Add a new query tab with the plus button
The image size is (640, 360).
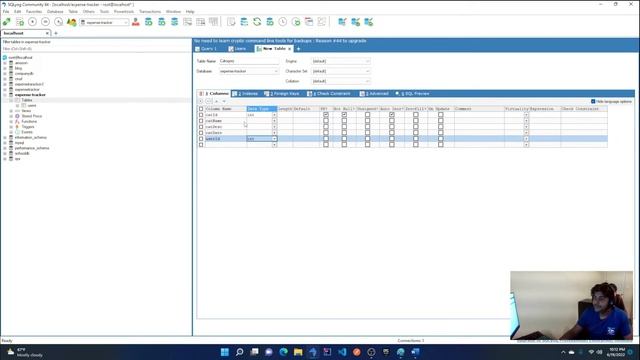pyautogui.click(x=298, y=49)
